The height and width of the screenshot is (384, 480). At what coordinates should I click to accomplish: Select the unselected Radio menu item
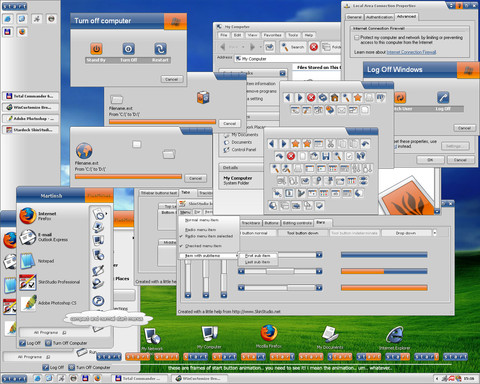200,230
